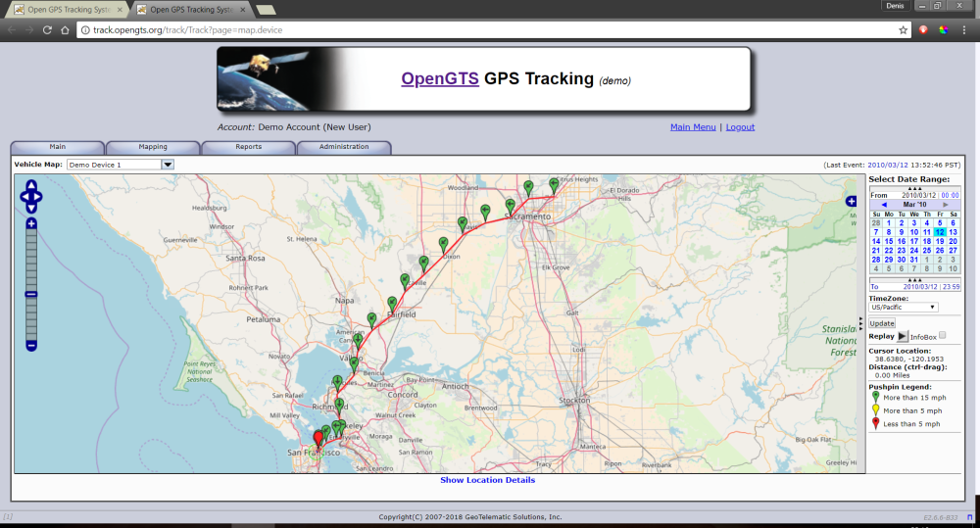Screen dimensions: 980x528
Task: Click the yellow 'More than 5 mph' legend pin
Action: pyautogui.click(x=875, y=409)
